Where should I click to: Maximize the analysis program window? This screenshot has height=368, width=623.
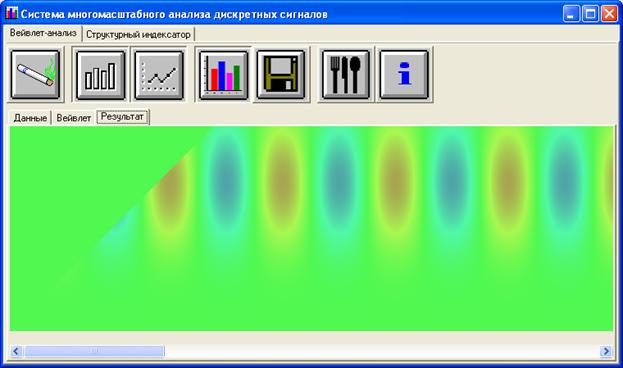click(590, 14)
